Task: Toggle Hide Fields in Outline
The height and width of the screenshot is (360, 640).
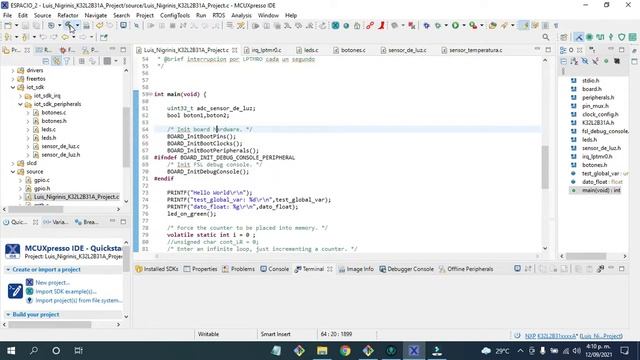Action: (585, 61)
